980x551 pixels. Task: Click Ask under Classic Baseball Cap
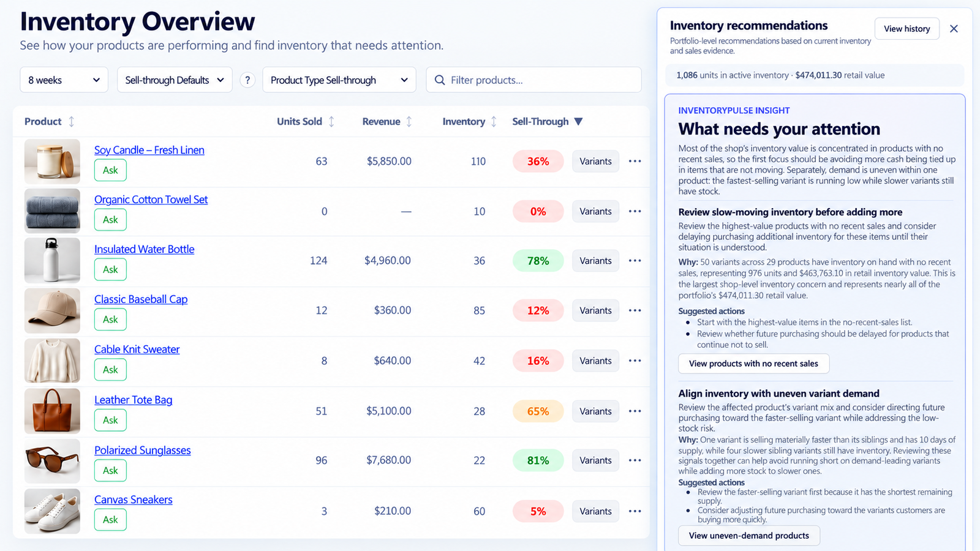(110, 320)
